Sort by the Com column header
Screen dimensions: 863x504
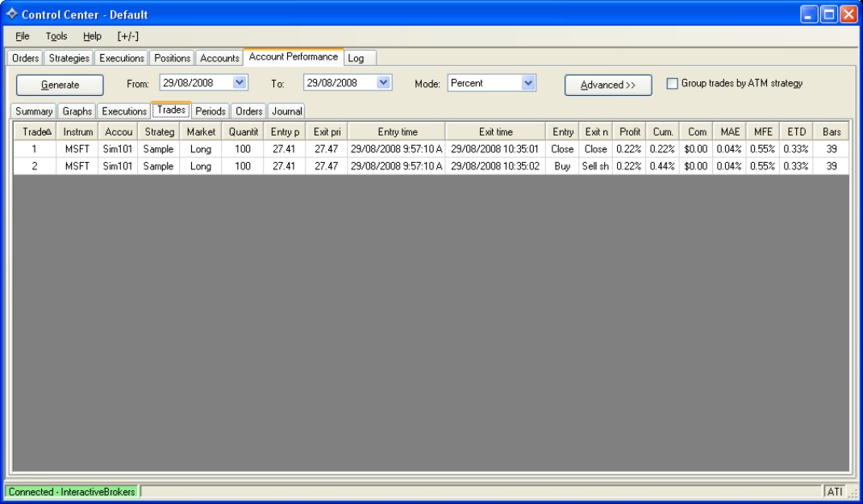(x=696, y=132)
